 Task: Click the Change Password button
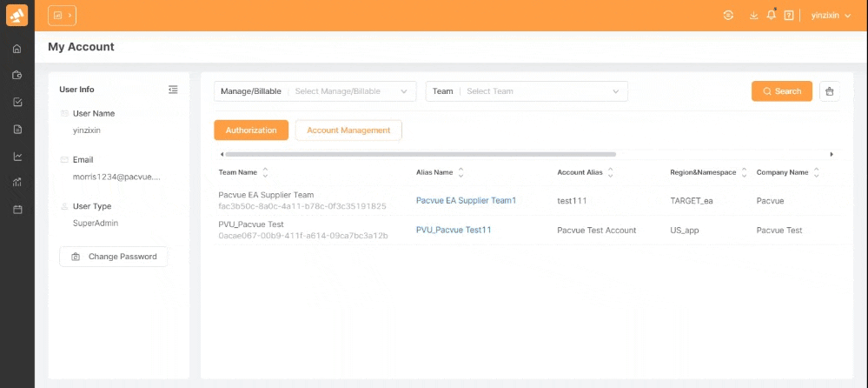pos(114,257)
